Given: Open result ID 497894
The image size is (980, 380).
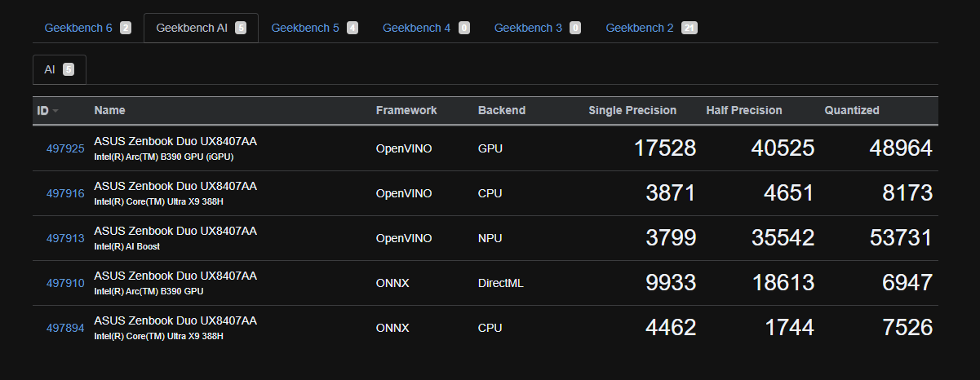Looking at the screenshot, I should pyautogui.click(x=65, y=328).
